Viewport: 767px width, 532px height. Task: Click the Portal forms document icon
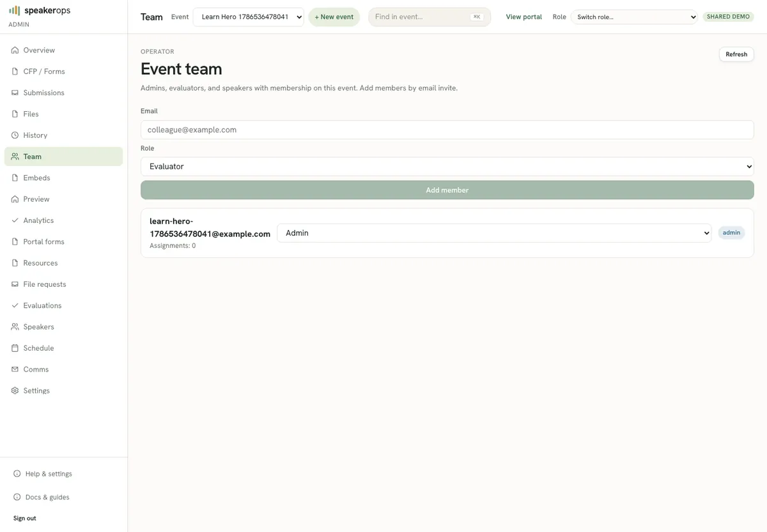15,241
